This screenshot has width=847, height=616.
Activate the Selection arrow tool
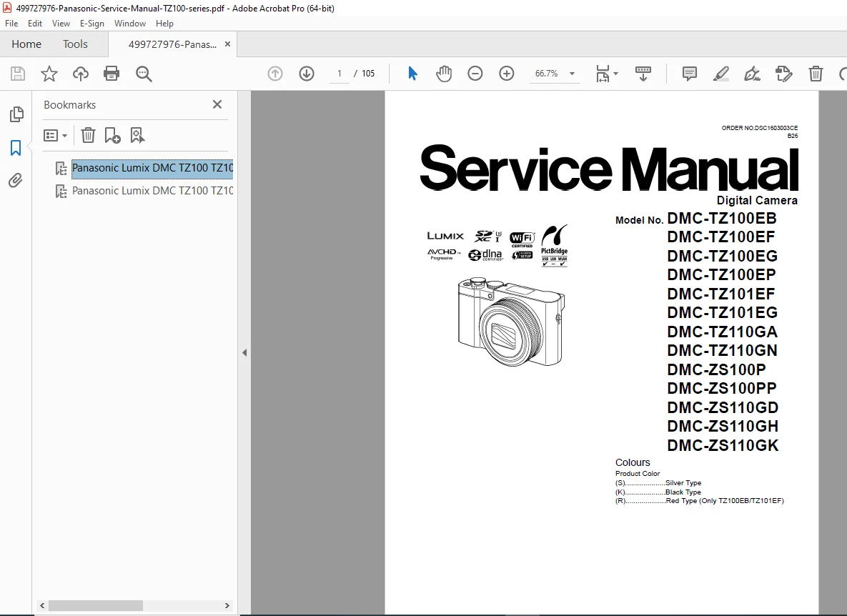point(412,74)
